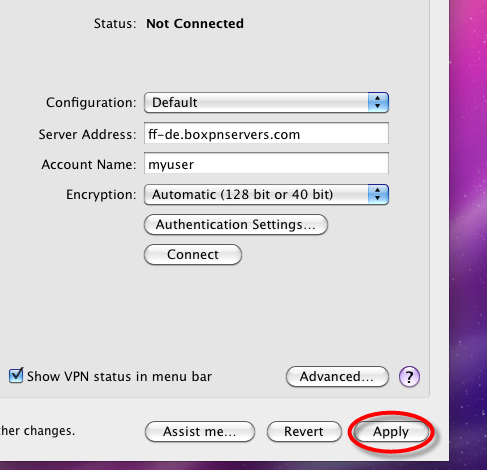This screenshot has width=487, height=470.
Task: Click the blue arrows on Configuration popup
Action: pyautogui.click(x=378, y=102)
